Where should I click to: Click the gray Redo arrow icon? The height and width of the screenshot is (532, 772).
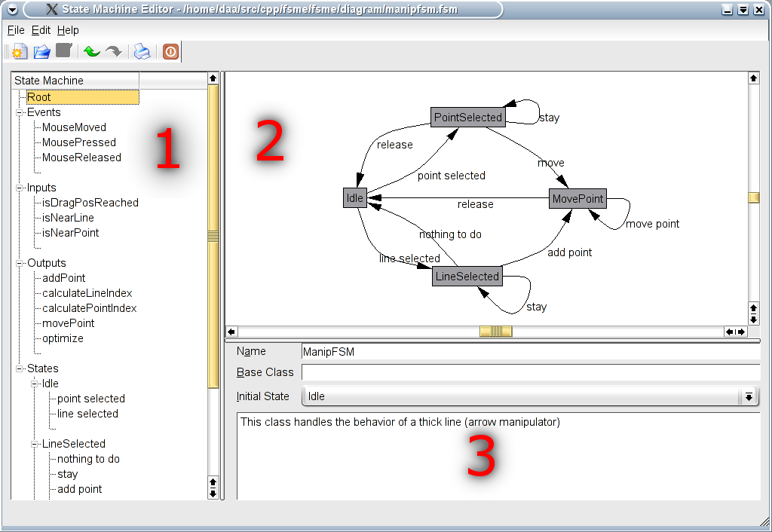pyautogui.click(x=113, y=52)
